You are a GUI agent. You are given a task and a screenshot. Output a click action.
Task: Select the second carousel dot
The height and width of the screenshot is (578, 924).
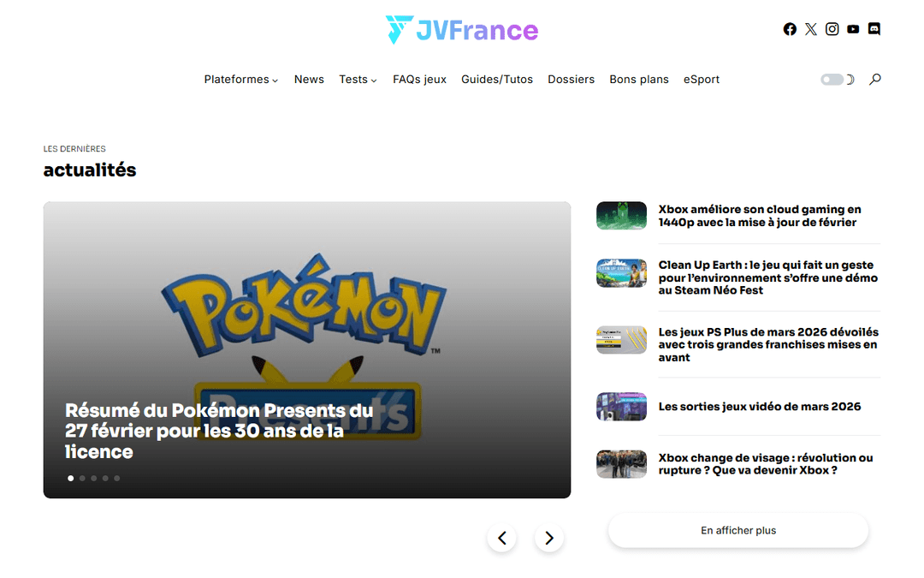(x=82, y=479)
